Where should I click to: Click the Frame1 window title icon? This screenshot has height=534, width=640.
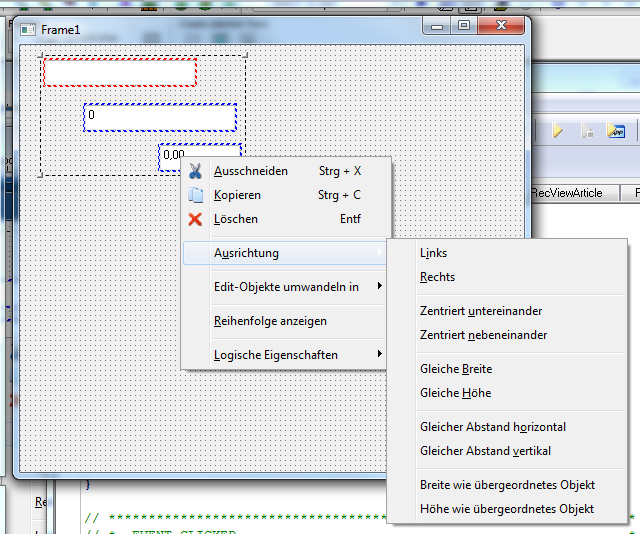point(28,30)
